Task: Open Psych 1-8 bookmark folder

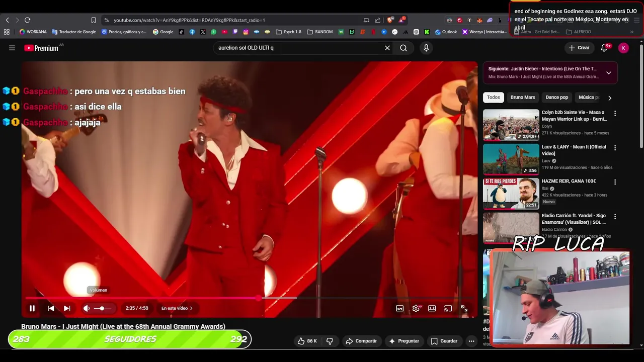Action: point(288,32)
